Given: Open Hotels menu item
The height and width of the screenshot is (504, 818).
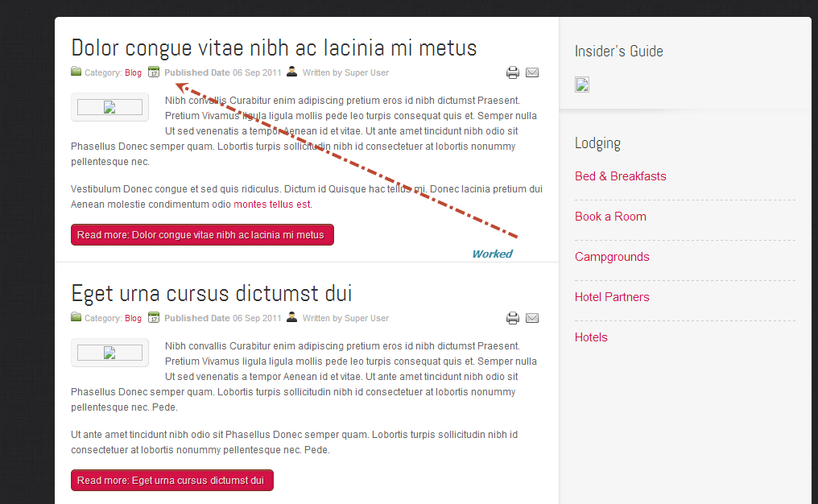Looking at the screenshot, I should click(x=591, y=337).
